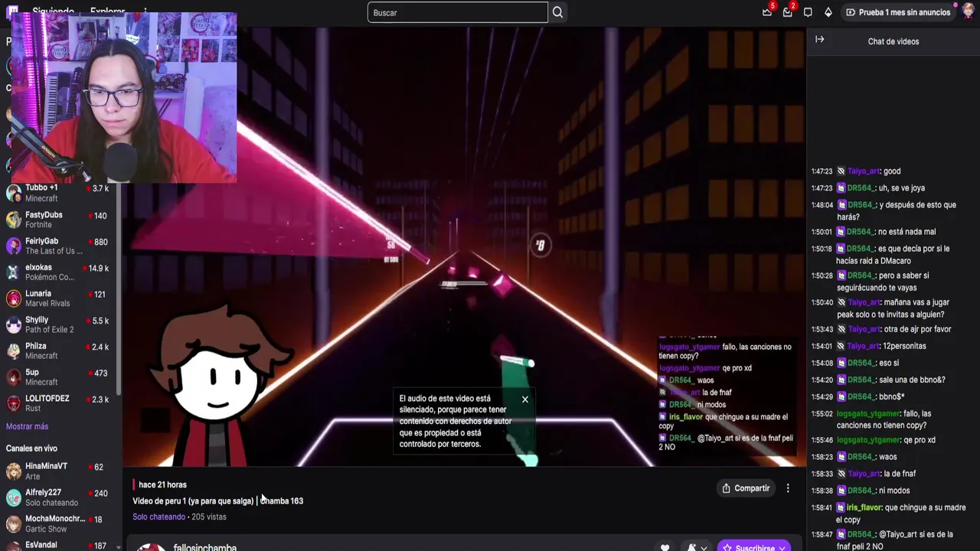Viewport: 980px width, 551px height.
Task: Open elxokas channel avatar
Action: [x=13, y=272]
